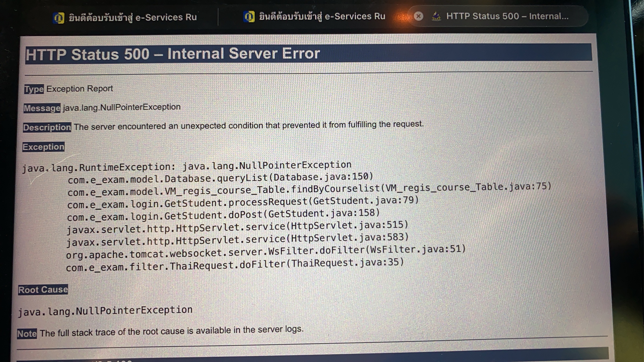The image size is (644, 362).
Task: Click the HTTP Status 500 tab's favicon
Action: coord(436,16)
